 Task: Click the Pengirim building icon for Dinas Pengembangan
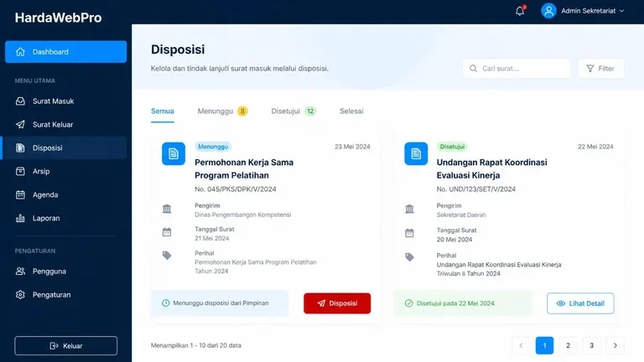click(167, 209)
